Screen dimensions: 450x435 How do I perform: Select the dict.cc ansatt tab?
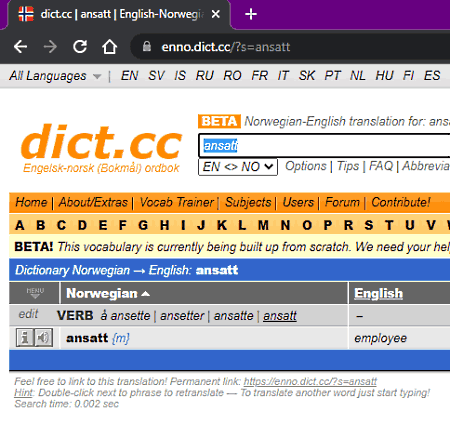point(119,14)
